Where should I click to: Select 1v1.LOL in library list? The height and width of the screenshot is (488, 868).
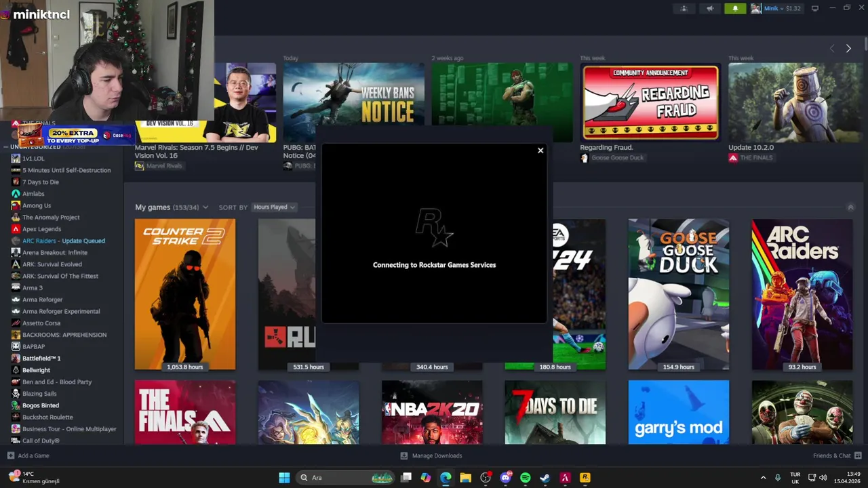[33, 159]
